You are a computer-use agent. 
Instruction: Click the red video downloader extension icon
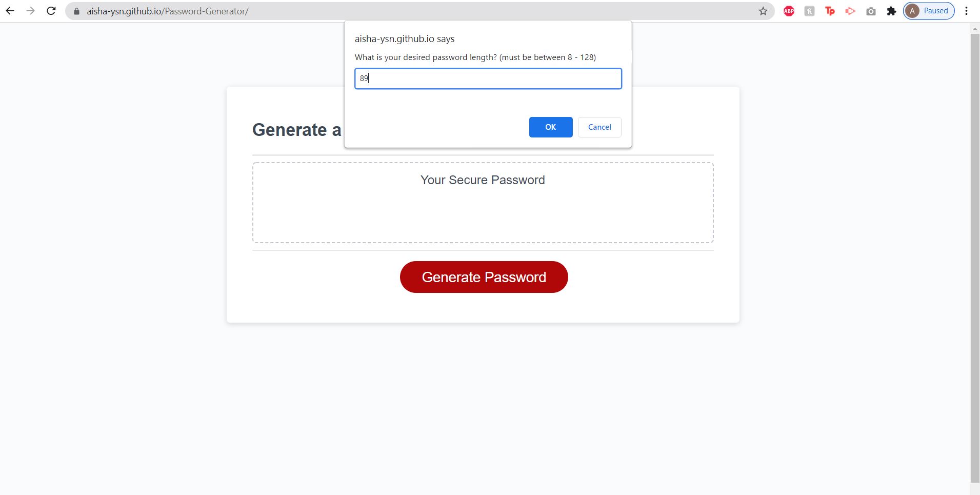tap(850, 10)
